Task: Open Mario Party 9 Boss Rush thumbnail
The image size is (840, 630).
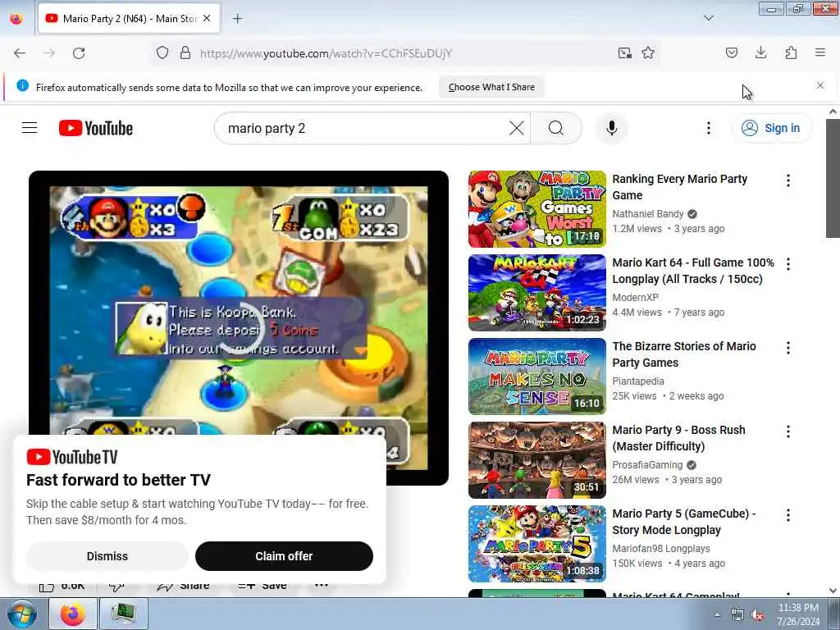Action: pyautogui.click(x=536, y=460)
